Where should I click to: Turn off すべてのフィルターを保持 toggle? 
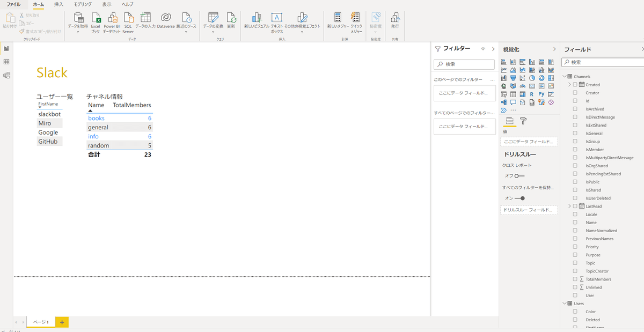519,198
